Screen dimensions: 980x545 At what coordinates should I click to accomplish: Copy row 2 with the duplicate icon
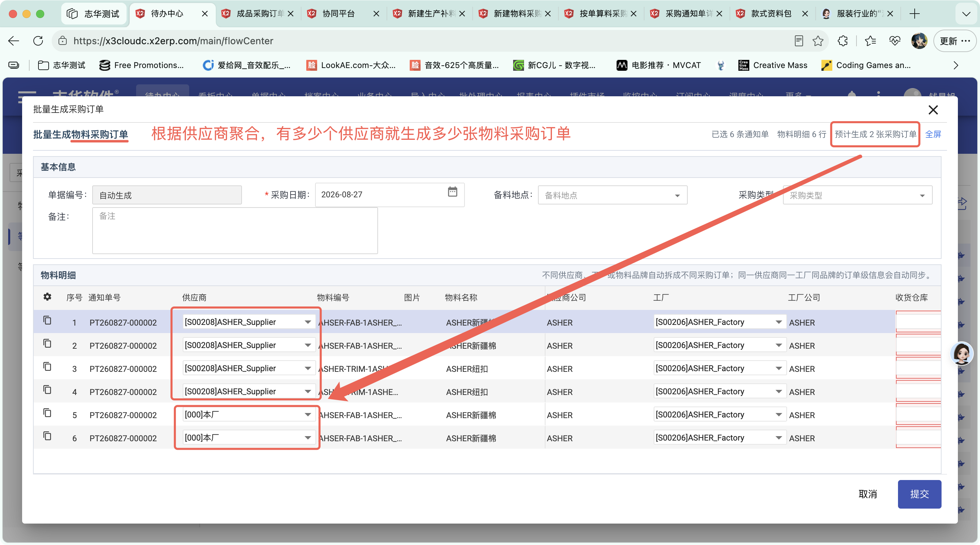[47, 344]
